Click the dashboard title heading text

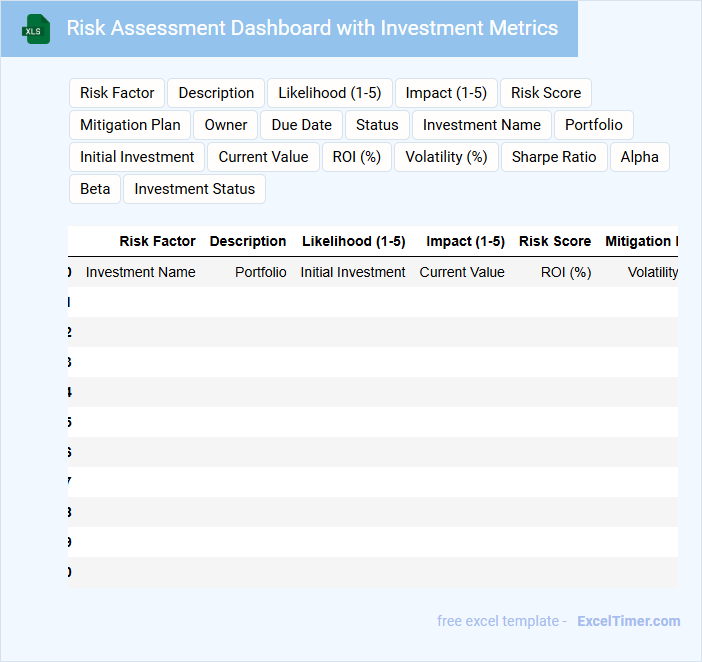pos(312,28)
